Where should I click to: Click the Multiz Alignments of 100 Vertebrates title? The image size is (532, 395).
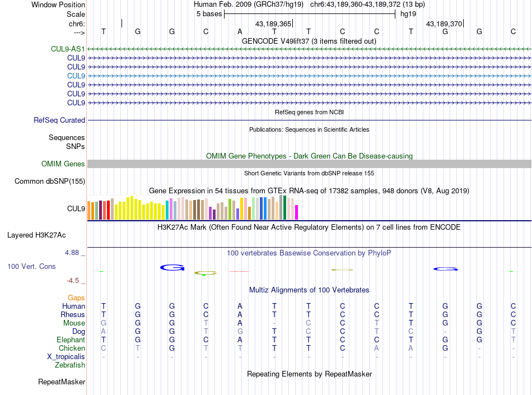coord(309,290)
